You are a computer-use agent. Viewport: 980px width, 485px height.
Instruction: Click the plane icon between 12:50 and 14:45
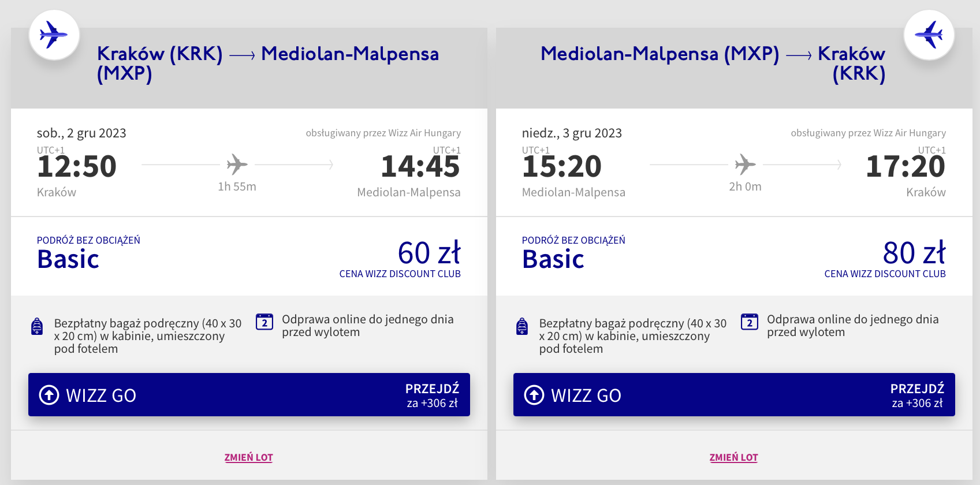237,165
